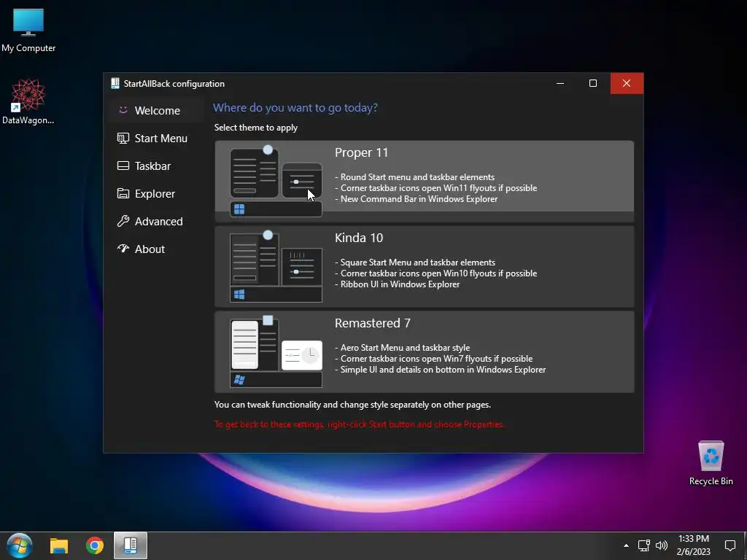This screenshot has height=560, width=747.
Task: Close the StartAllBack configuration window
Action: (627, 83)
